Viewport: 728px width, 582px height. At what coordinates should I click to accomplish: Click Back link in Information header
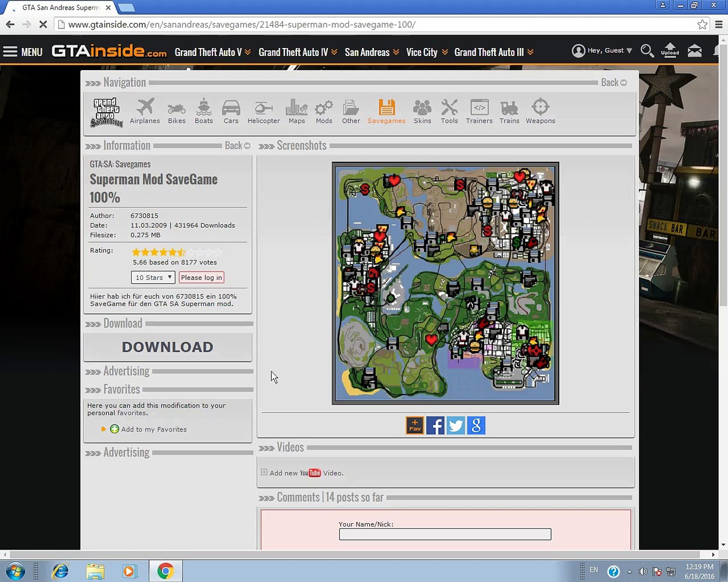coord(237,145)
